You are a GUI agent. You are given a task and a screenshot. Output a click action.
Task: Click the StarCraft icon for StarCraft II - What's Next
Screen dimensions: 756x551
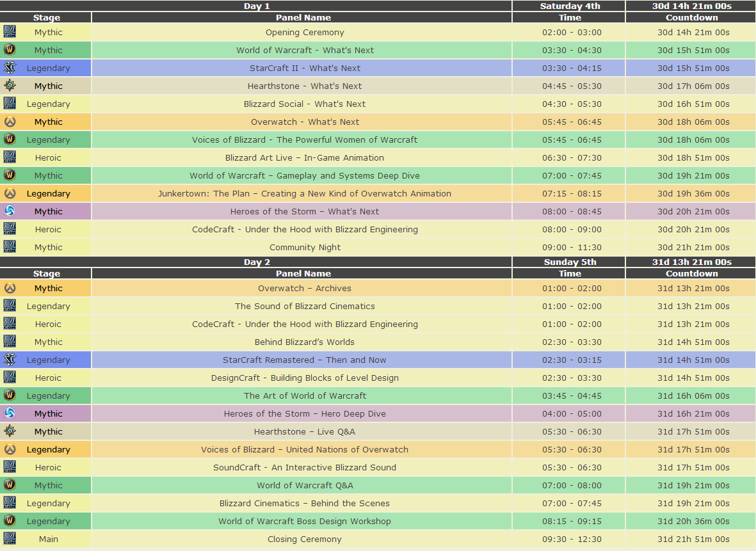tap(10, 67)
